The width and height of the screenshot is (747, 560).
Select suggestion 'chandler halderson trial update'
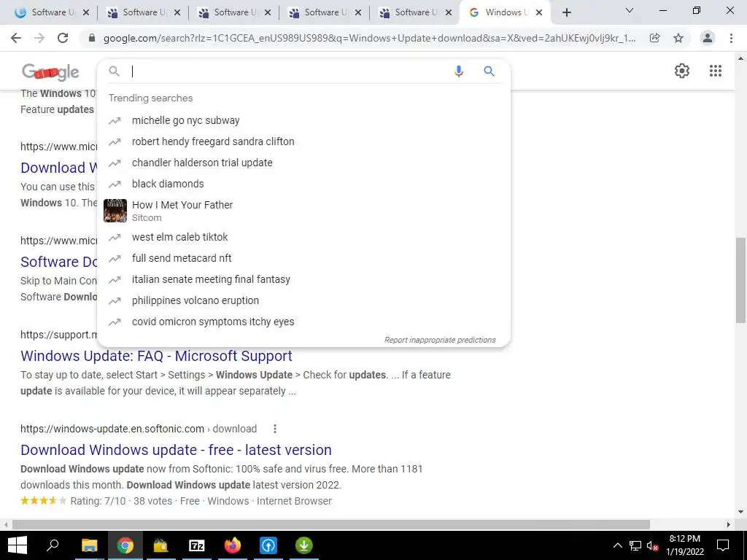click(x=304, y=163)
